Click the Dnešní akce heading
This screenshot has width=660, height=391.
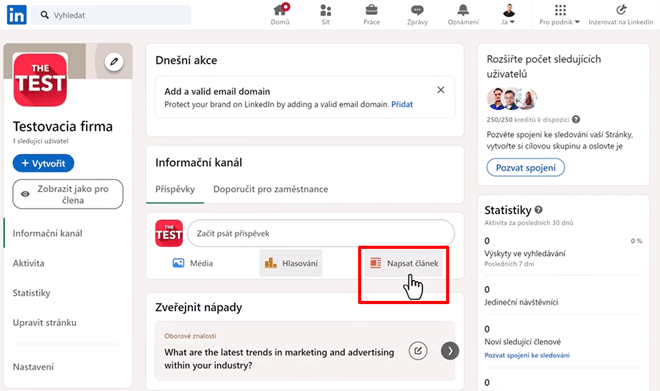[186, 60]
